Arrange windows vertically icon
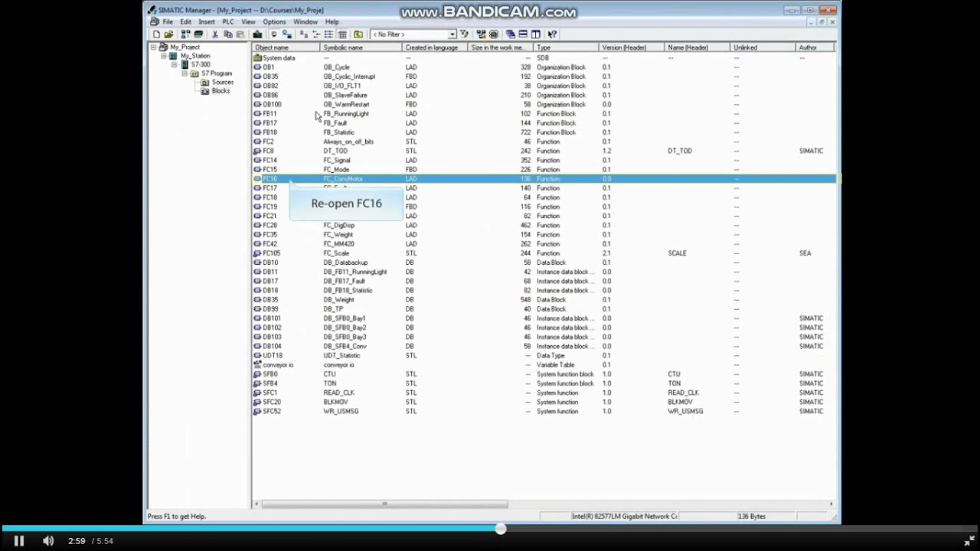Viewport: 980px width, 551px height. tap(535, 34)
